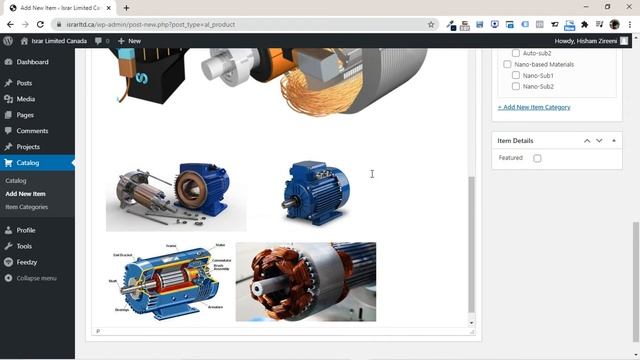Select the copper winding rotor image
This screenshot has height=360, width=640.
tap(306, 282)
